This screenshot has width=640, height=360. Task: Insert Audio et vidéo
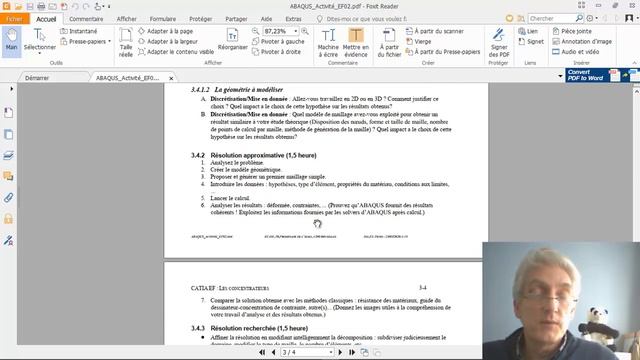[576, 52]
